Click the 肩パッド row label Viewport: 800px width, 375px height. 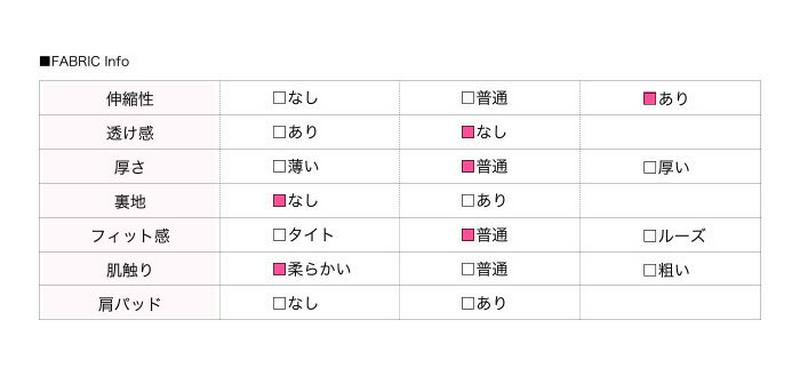pos(130,305)
